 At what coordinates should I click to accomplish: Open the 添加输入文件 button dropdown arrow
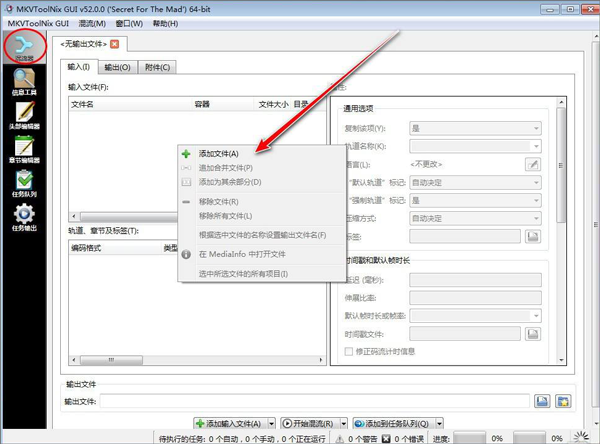pos(271,423)
